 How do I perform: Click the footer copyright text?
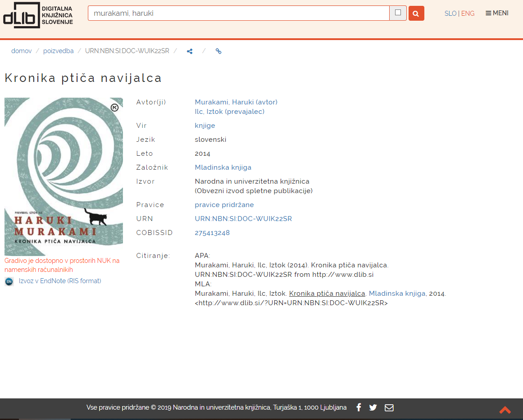[217, 407]
